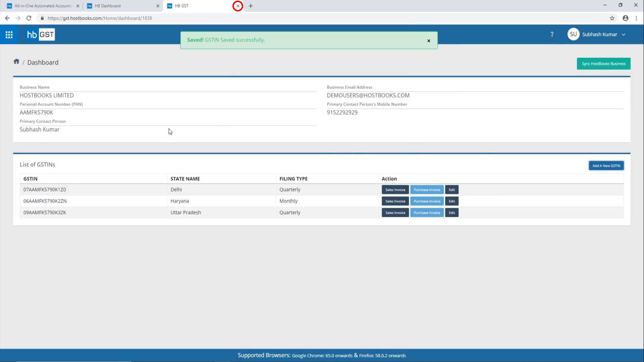Click the site lock security icon
The width and height of the screenshot is (644, 362).
[x=42, y=18]
